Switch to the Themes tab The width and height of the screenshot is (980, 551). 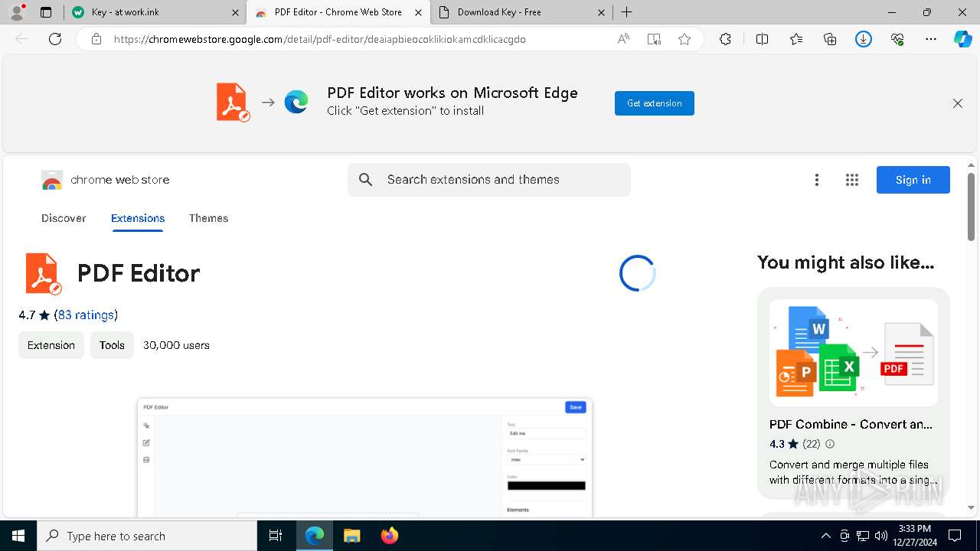[x=208, y=218]
